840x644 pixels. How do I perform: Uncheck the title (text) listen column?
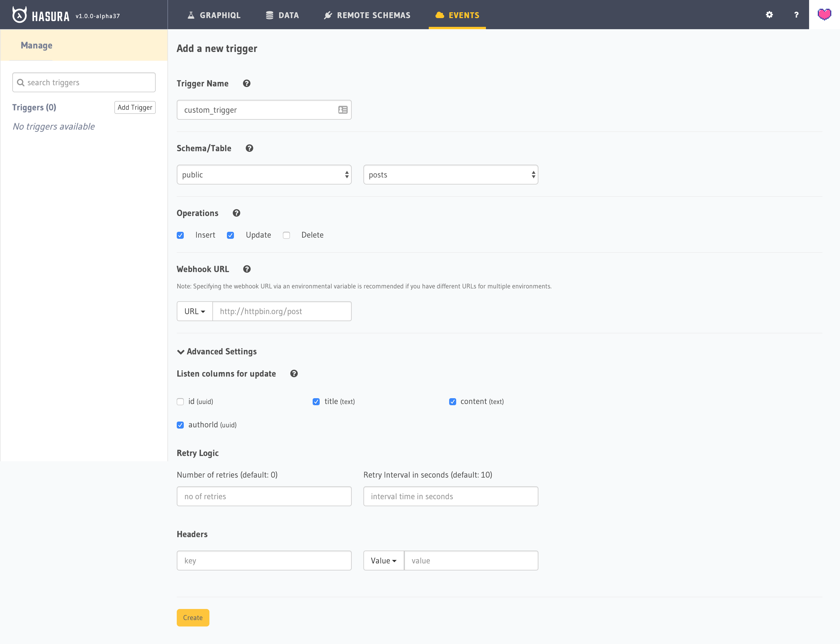coord(316,401)
